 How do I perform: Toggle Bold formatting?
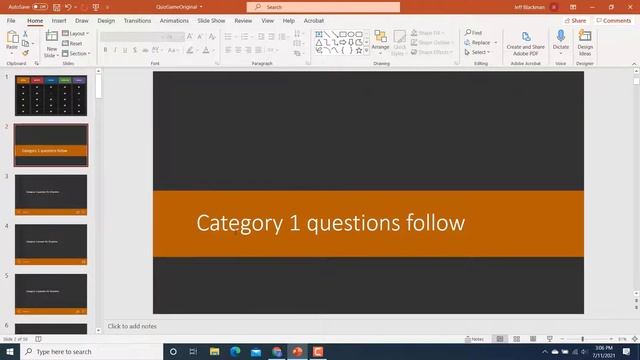105,50
